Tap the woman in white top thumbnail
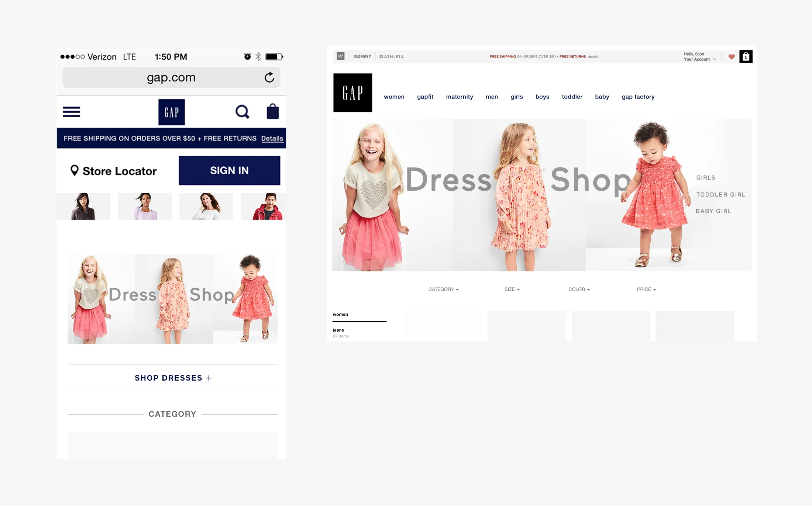812x506 pixels. [206, 206]
